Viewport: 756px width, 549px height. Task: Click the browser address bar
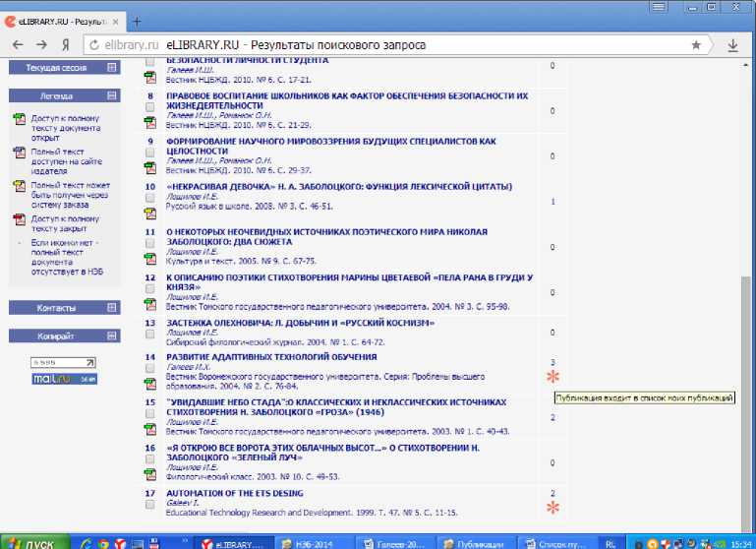393,45
